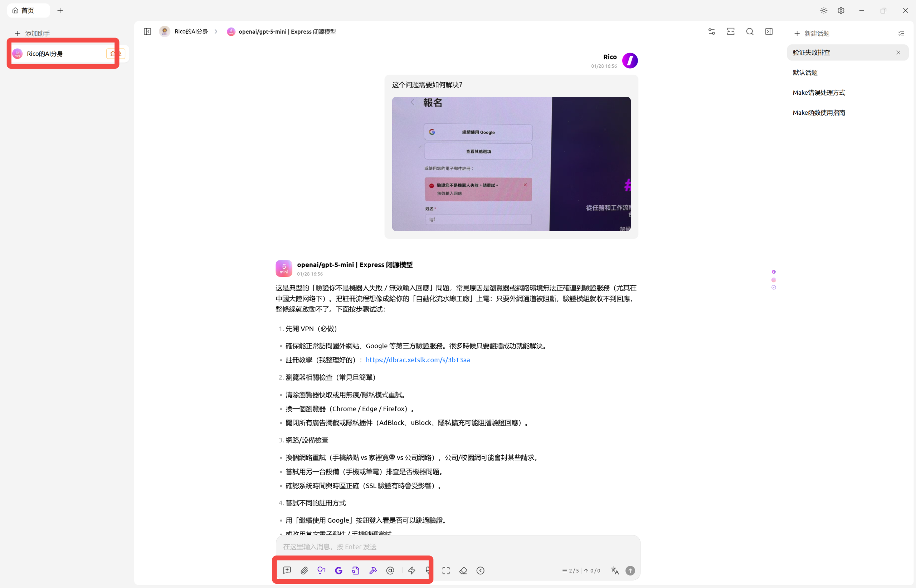Click the eraser clear-context icon
This screenshot has width=916, height=588.
click(463, 570)
